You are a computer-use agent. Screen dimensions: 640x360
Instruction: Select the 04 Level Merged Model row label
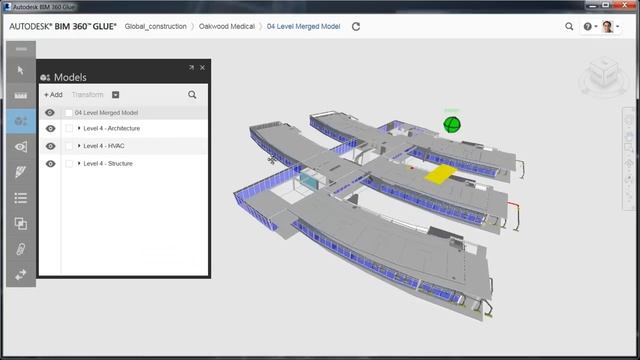[x=106, y=113]
